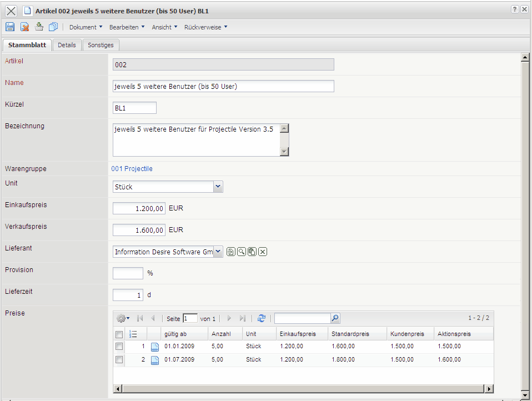This screenshot has width=532, height=401.
Task: Click the magnifier in Preise search box
Action: [334, 318]
